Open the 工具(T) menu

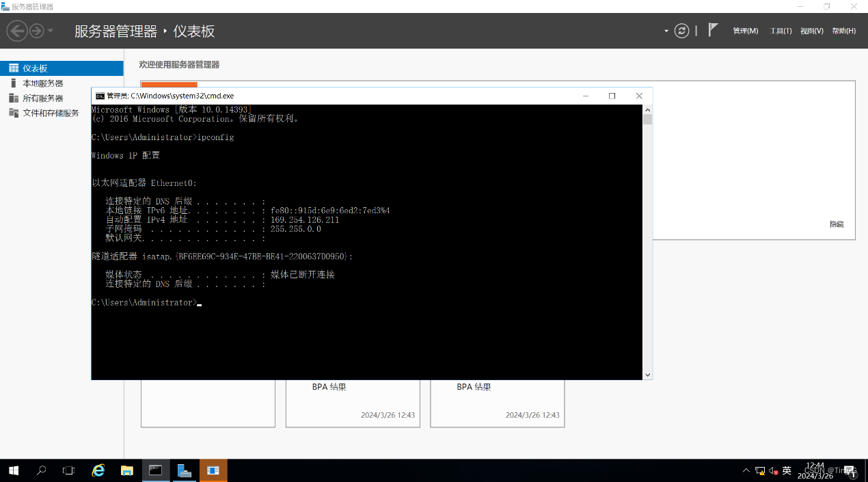780,31
